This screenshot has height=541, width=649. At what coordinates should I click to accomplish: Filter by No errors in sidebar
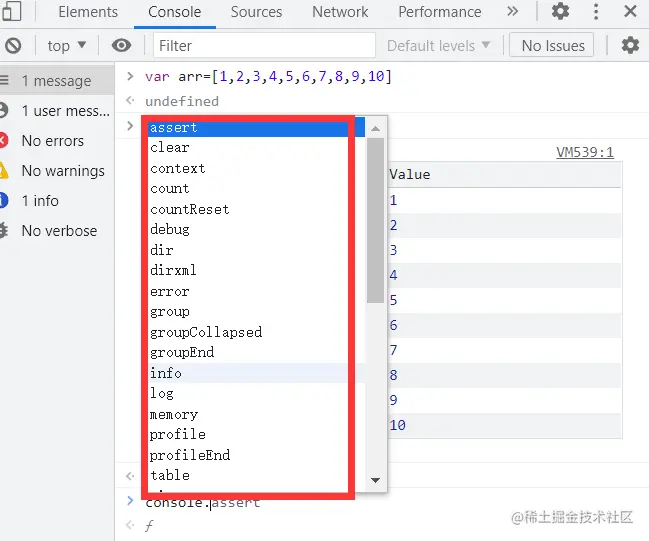(x=57, y=141)
